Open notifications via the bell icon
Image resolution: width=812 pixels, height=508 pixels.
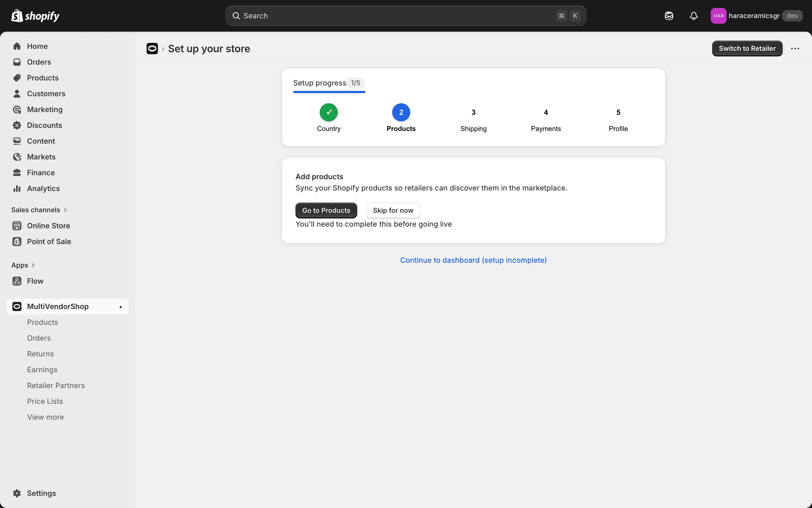point(693,16)
